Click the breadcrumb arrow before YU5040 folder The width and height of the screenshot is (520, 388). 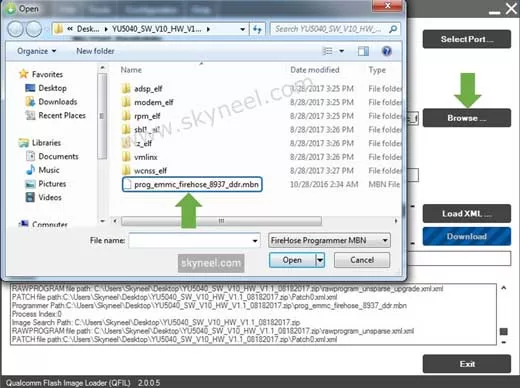pyautogui.click(x=106, y=29)
